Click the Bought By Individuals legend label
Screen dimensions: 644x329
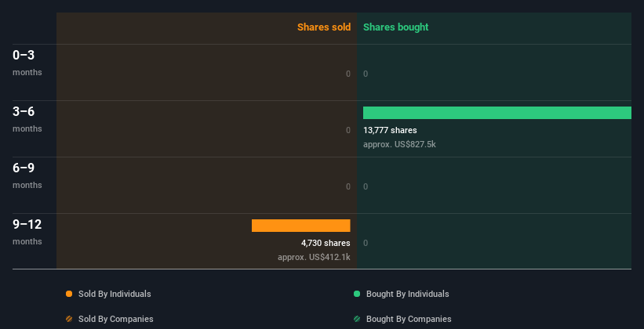coord(407,294)
